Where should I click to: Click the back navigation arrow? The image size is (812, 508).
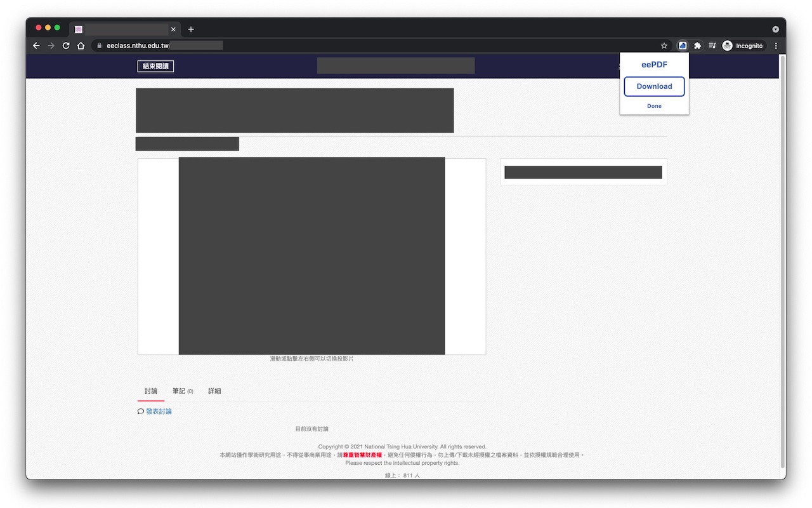(36, 45)
